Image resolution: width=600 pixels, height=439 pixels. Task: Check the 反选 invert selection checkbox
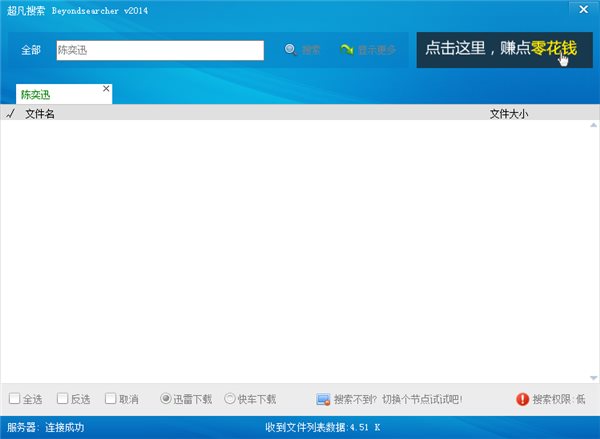pyautogui.click(x=62, y=398)
